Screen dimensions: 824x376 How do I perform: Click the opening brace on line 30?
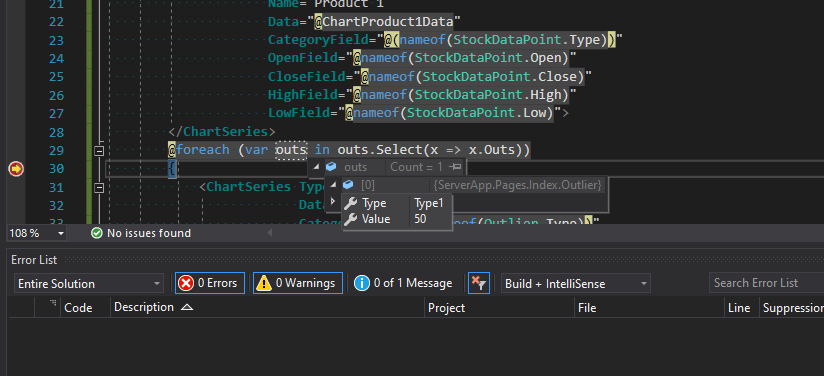[x=172, y=169]
